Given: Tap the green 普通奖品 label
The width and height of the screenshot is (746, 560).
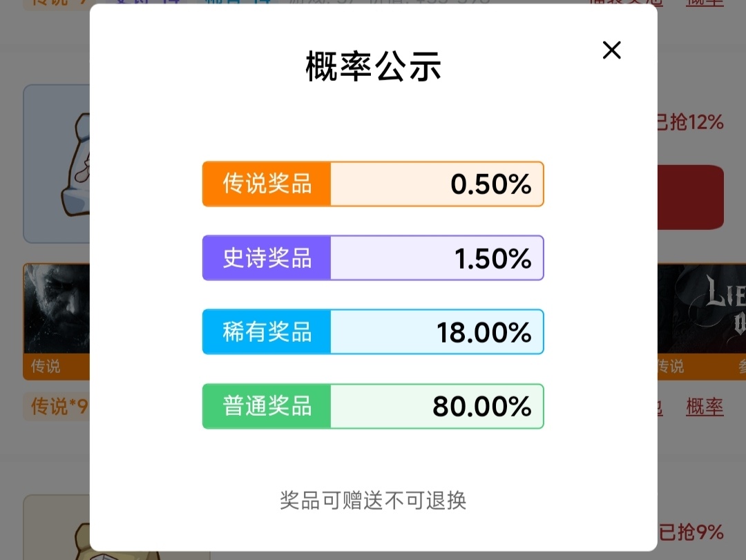Looking at the screenshot, I should (x=267, y=406).
